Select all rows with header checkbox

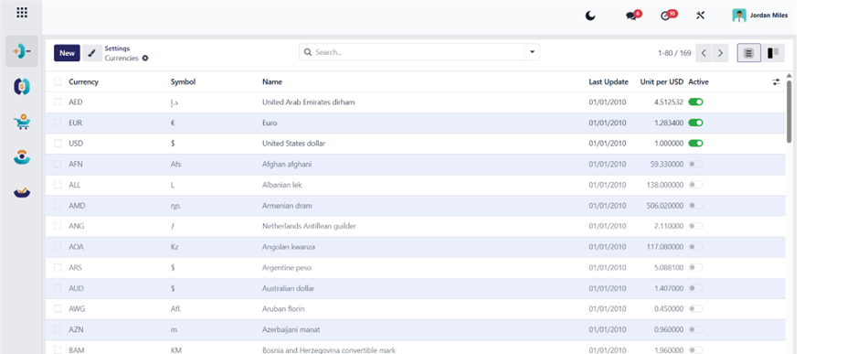pyautogui.click(x=58, y=82)
